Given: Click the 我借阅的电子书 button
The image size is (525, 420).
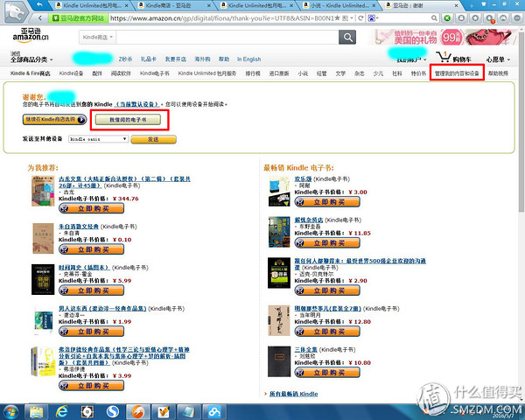Looking at the screenshot, I should click(x=128, y=120).
